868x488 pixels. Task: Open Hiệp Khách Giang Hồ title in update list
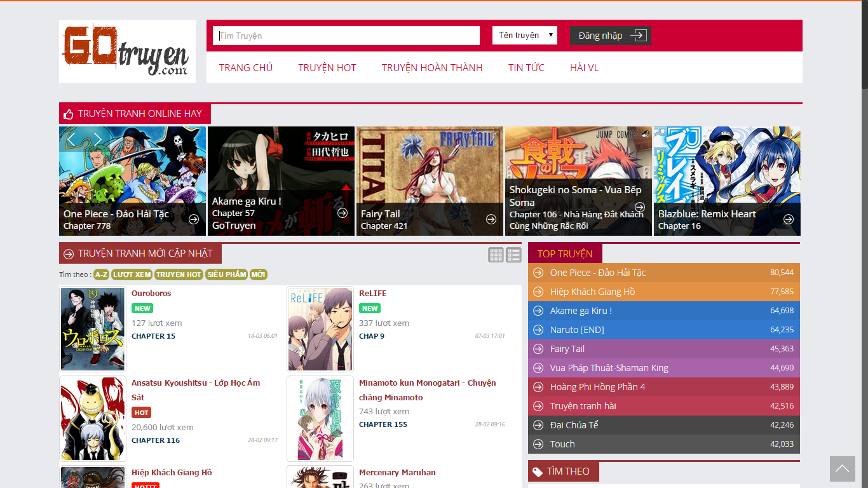pos(172,473)
